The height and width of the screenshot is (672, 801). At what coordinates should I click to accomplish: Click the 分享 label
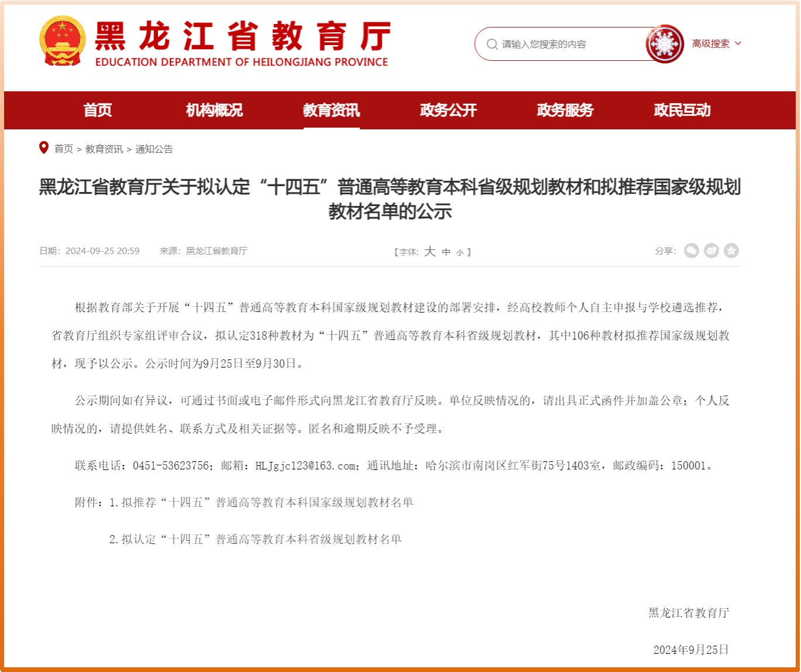665,251
